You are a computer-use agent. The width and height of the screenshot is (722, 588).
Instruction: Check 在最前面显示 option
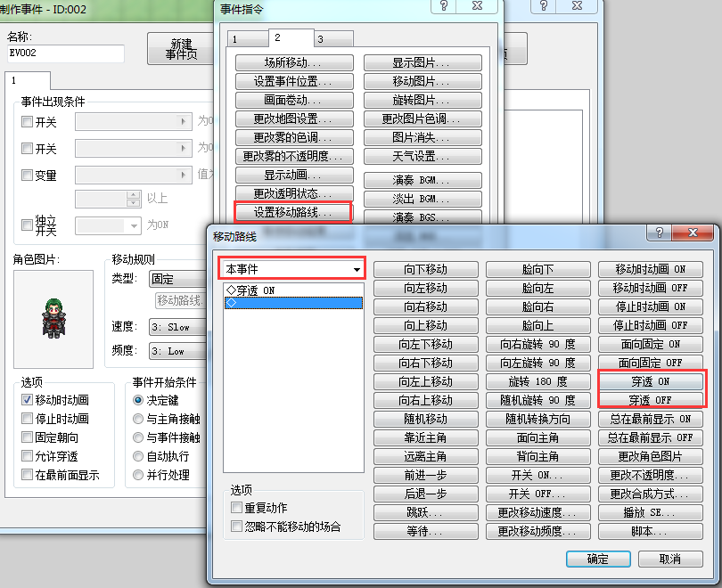point(27,474)
